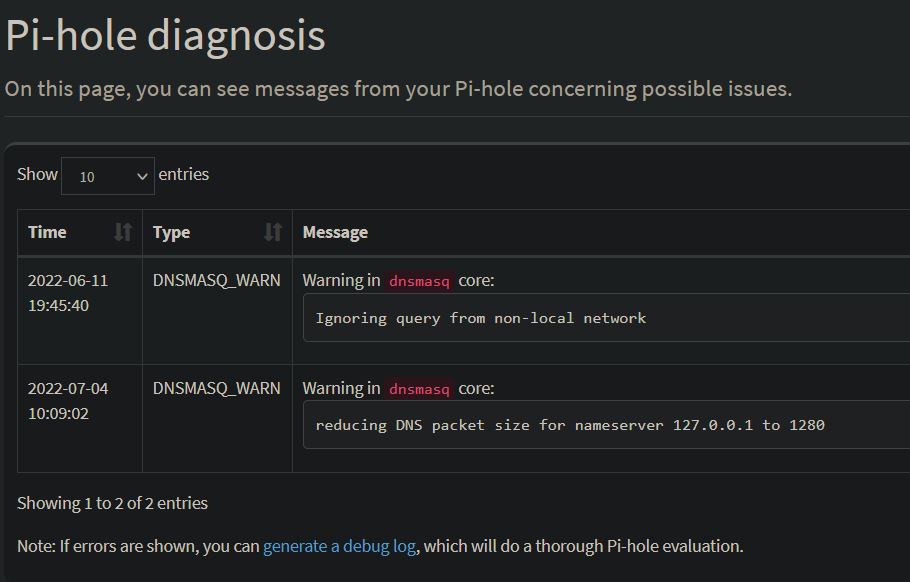Click the Pi-hole diagnosis page heading
This screenshot has height=582, width=910.
[x=165, y=36]
